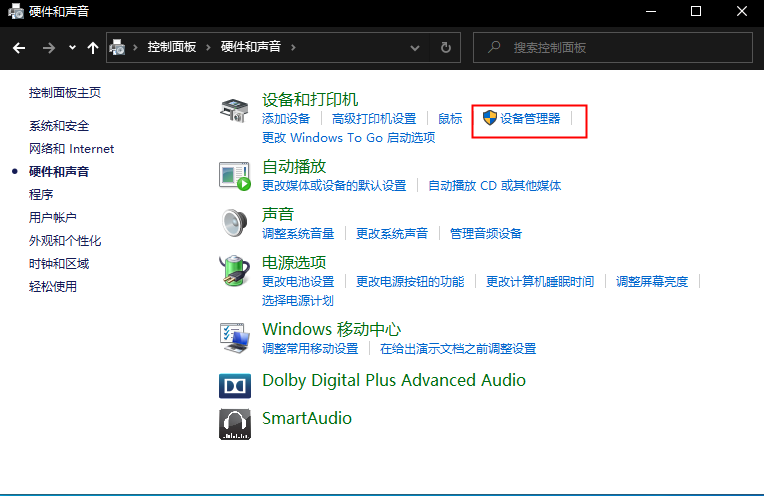Click the forward navigation arrow
Viewport: 764px width, 496px height.
click(x=48, y=48)
